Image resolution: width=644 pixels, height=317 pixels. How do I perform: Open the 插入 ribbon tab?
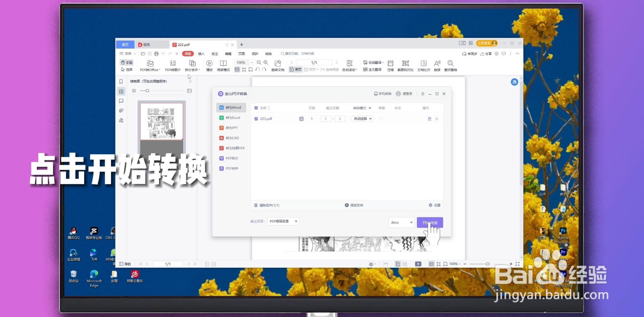point(201,54)
